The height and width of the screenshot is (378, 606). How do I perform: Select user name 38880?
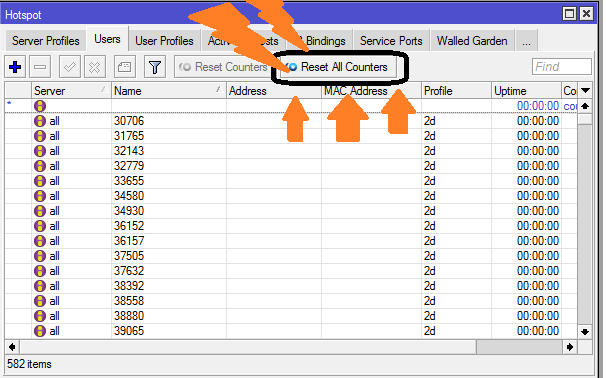point(129,316)
